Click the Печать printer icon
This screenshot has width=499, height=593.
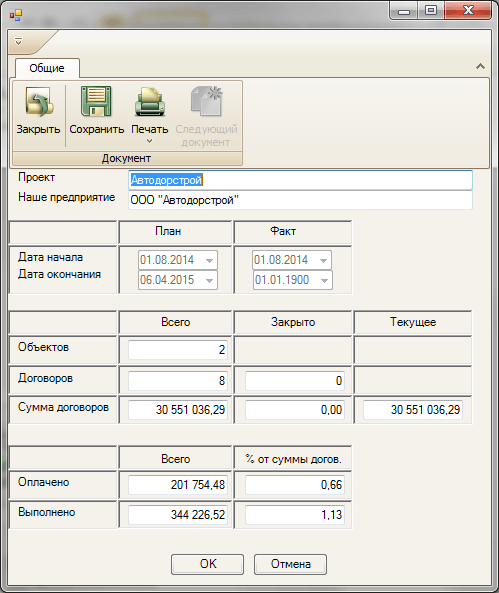coord(150,101)
